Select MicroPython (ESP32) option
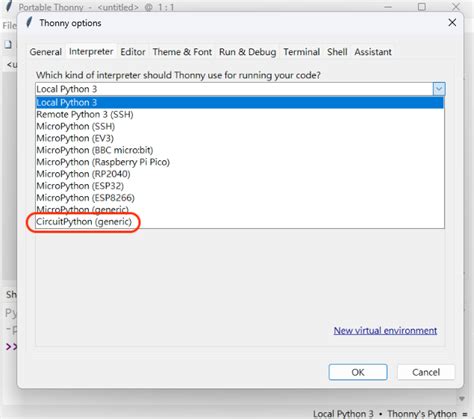 [240, 186]
